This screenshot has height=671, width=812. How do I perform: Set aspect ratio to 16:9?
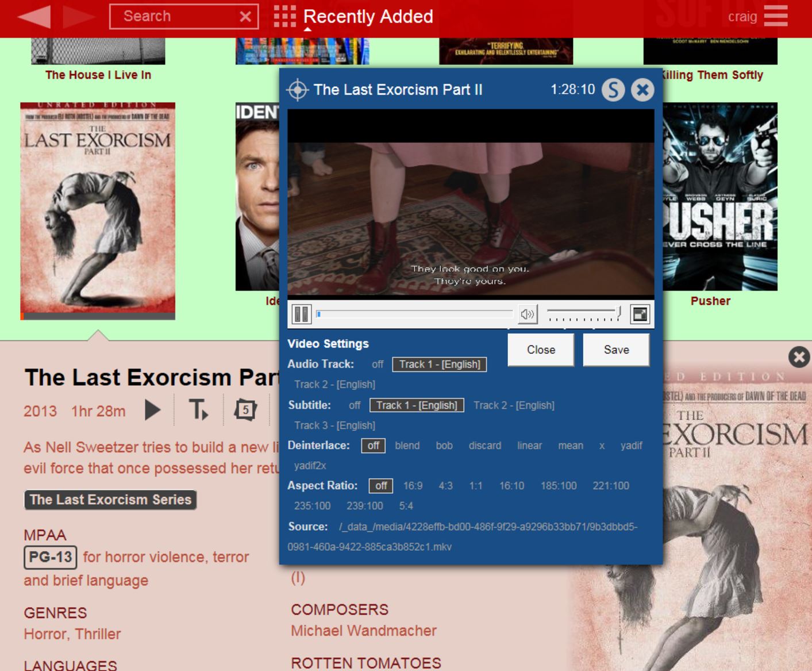tap(413, 486)
